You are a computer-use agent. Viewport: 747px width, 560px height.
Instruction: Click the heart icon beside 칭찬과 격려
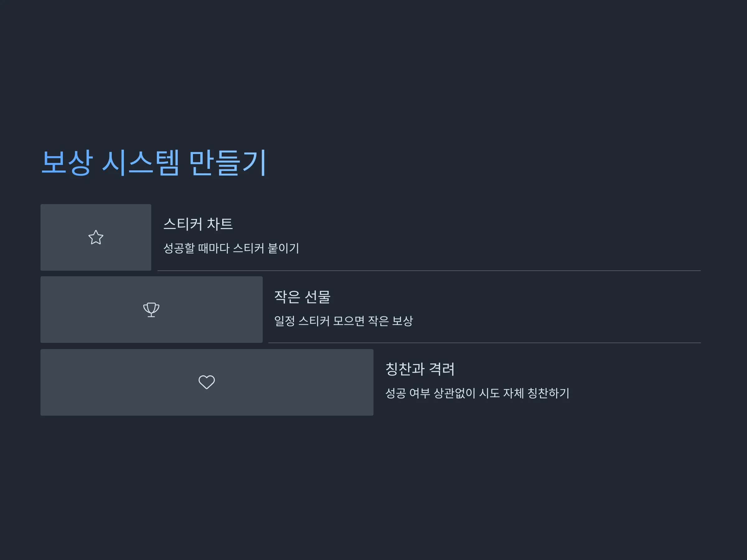(207, 382)
